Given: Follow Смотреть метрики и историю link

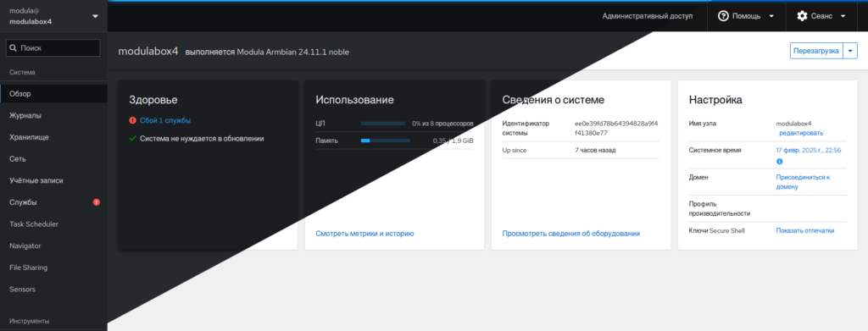Looking at the screenshot, I should (x=364, y=234).
